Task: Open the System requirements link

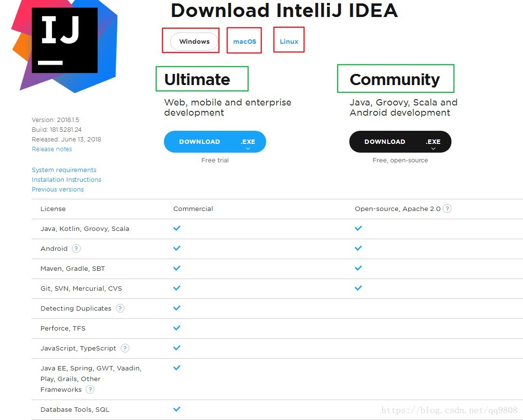Action: [64, 170]
